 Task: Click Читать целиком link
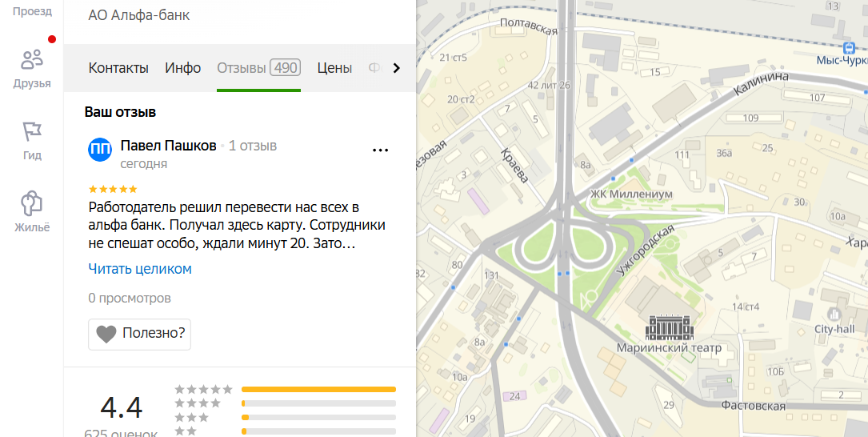(x=140, y=269)
